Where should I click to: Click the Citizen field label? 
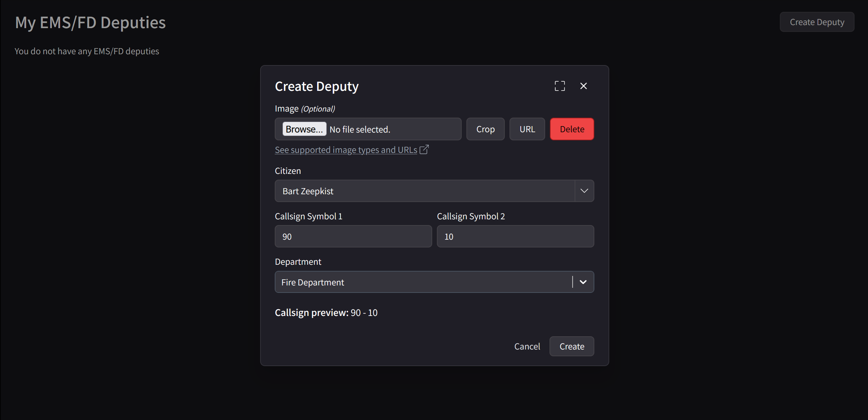coord(288,171)
